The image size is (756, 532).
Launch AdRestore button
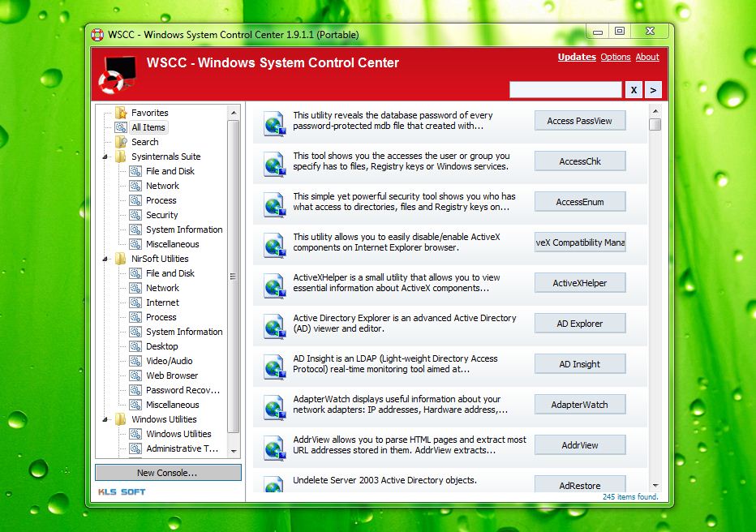[580, 484]
